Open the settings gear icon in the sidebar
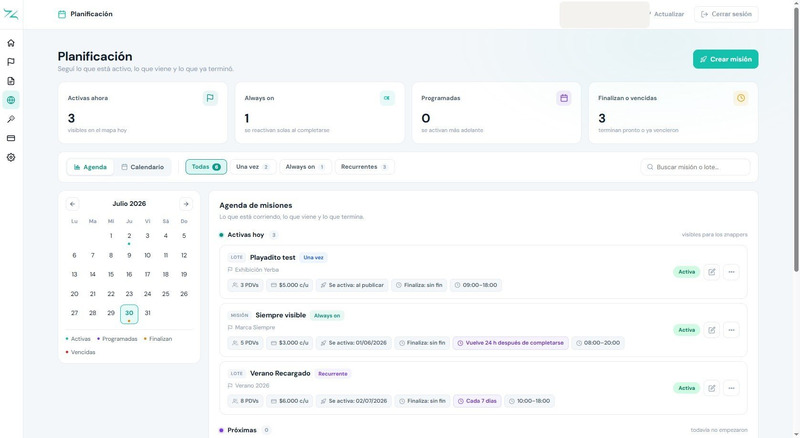The height and width of the screenshot is (438, 800). pyautogui.click(x=11, y=157)
